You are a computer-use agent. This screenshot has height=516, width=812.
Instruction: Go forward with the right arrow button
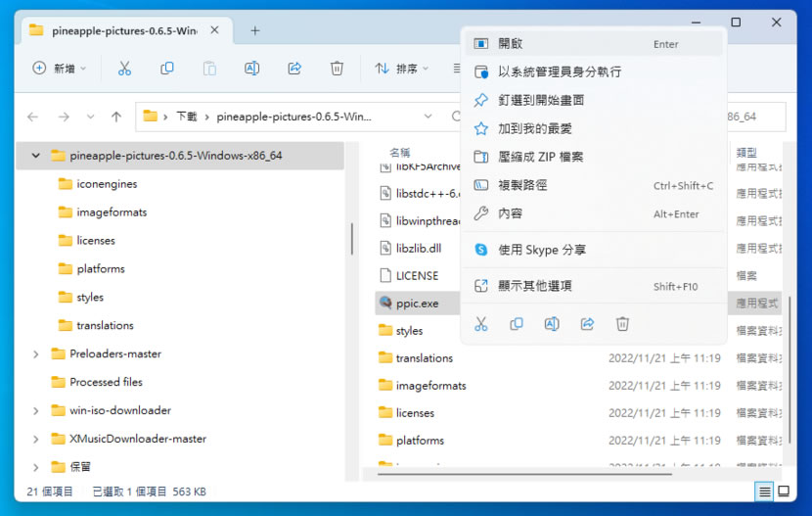coord(64,117)
